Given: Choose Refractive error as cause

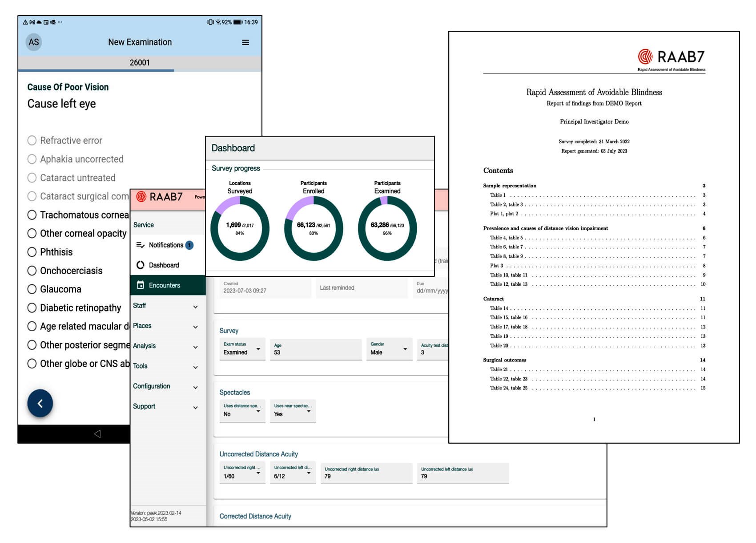Looking at the screenshot, I should tap(32, 141).
